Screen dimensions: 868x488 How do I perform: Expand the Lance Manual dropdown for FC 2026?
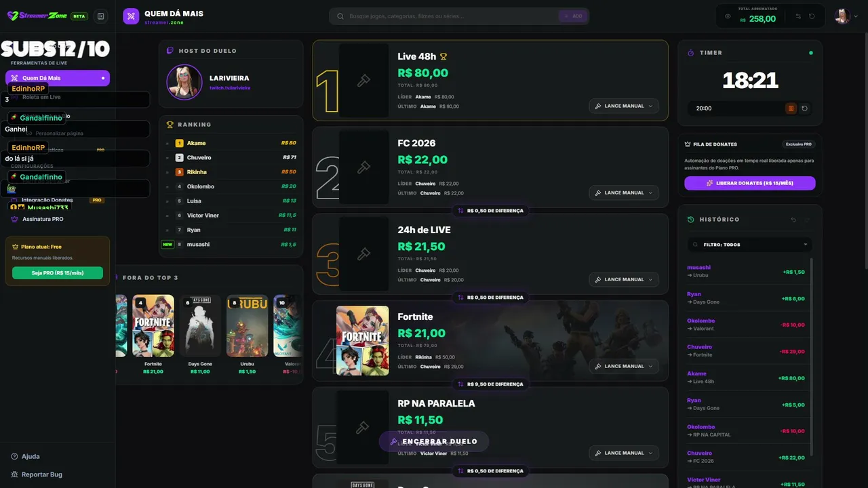click(624, 193)
